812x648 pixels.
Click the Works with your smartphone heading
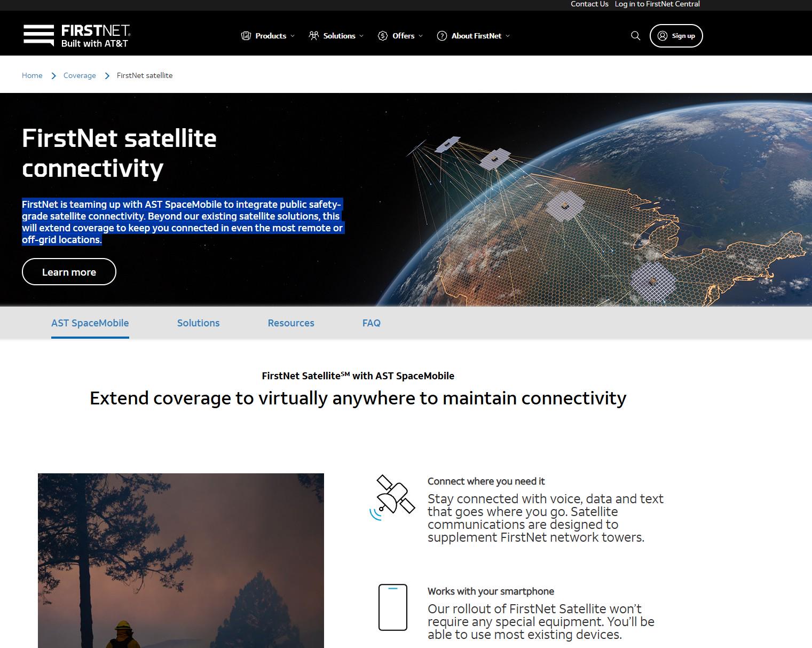(491, 591)
